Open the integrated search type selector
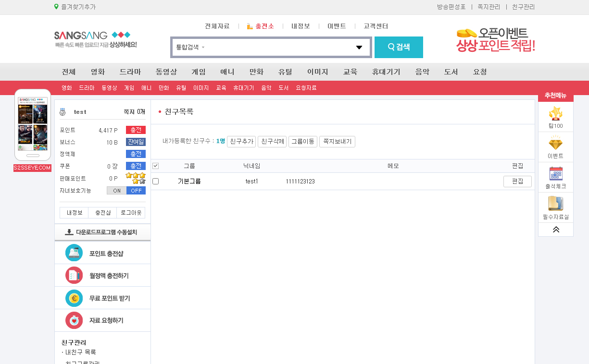The height and width of the screenshot is (364, 589). [190, 47]
